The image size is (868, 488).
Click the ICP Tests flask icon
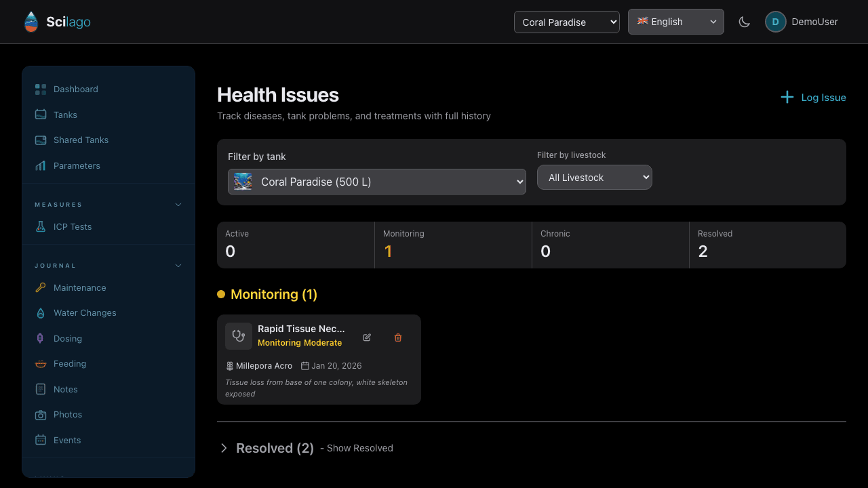tap(41, 227)
